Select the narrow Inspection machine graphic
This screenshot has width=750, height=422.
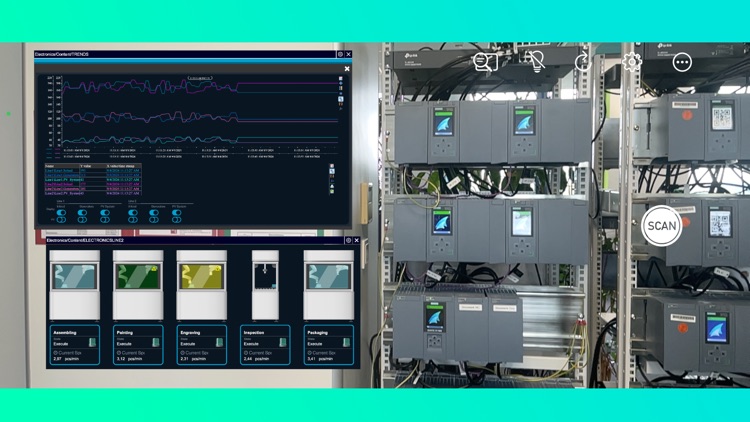265,285
